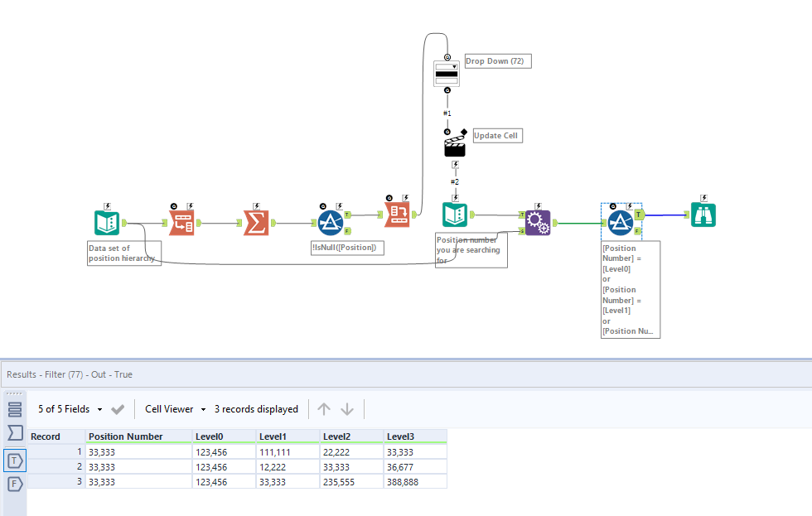Open the Cell Viewer dropdown

175,409
